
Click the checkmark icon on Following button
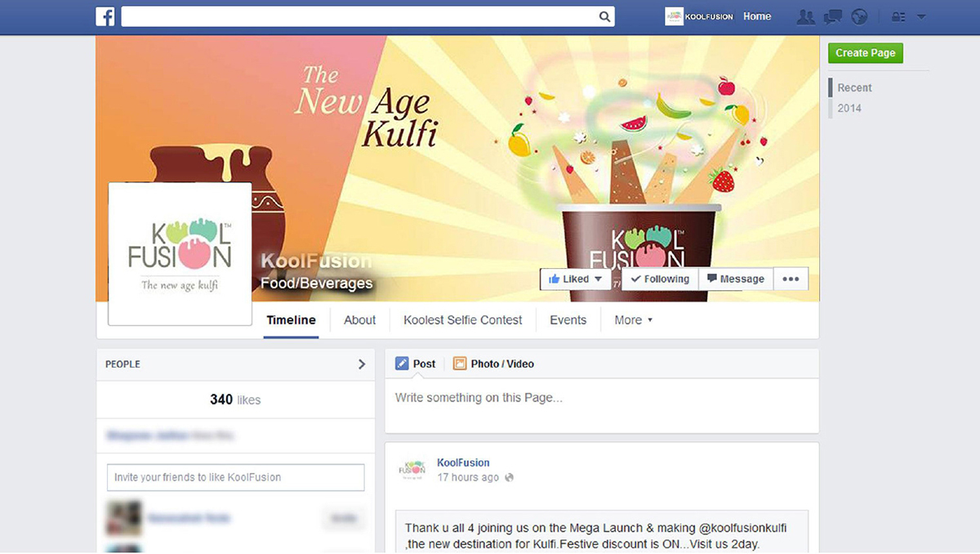click(636, 279)
